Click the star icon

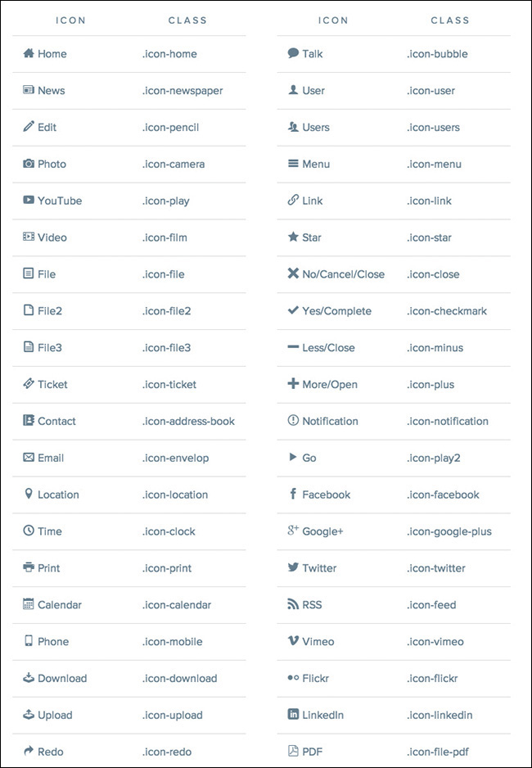pyautogui.click(x=293, y=237)
